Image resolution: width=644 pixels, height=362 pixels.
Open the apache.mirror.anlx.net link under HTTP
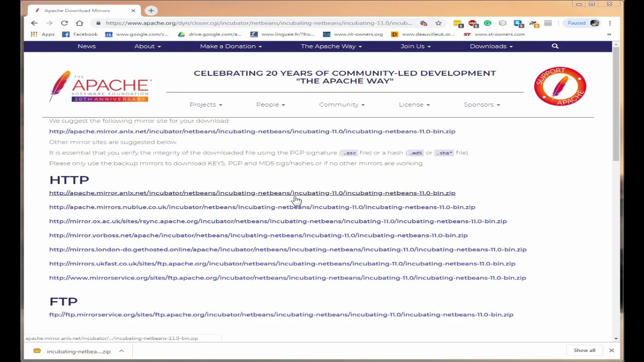(252, 193)
